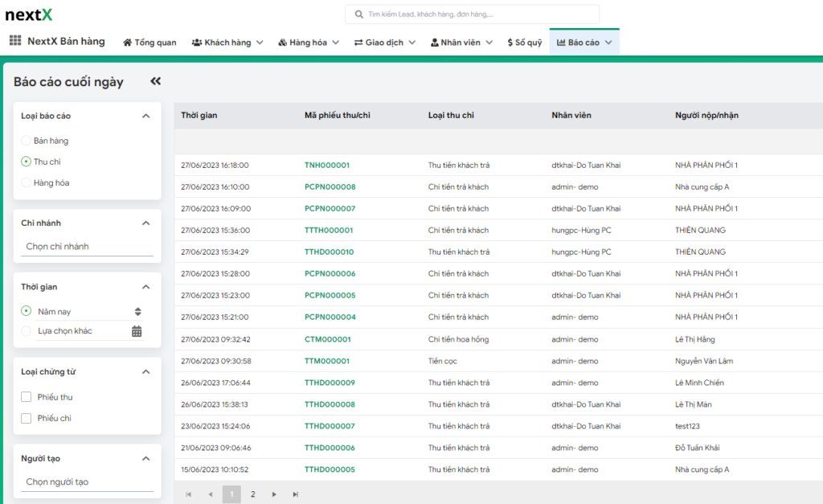Click the calendar icon beside Lựa chọn khác
Image resolution: width=823 pixels, height=504 pixels.
(x=137, y=331)
